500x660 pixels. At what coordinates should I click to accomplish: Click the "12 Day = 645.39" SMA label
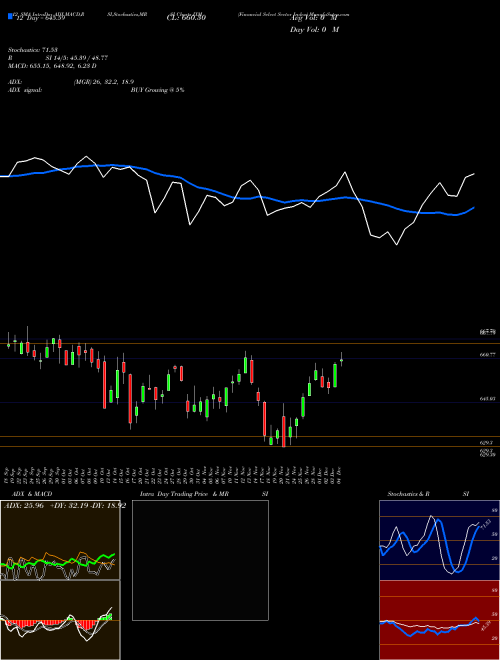[x=39, y=18]
